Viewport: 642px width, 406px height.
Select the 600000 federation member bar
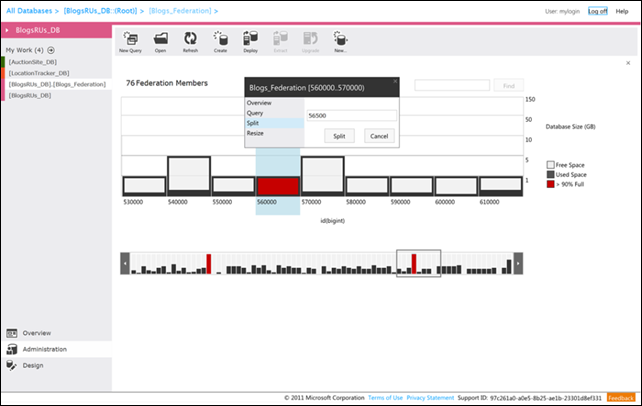point(456,186)
